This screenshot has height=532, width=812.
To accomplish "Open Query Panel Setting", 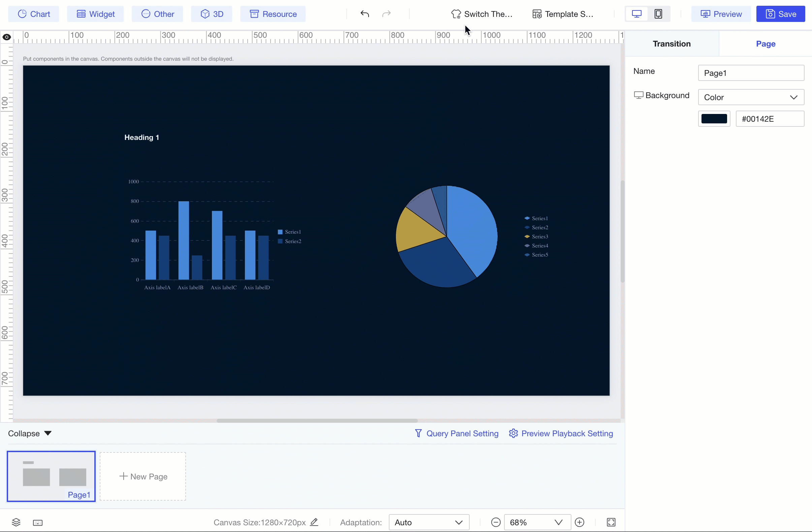I will [457, 433].
